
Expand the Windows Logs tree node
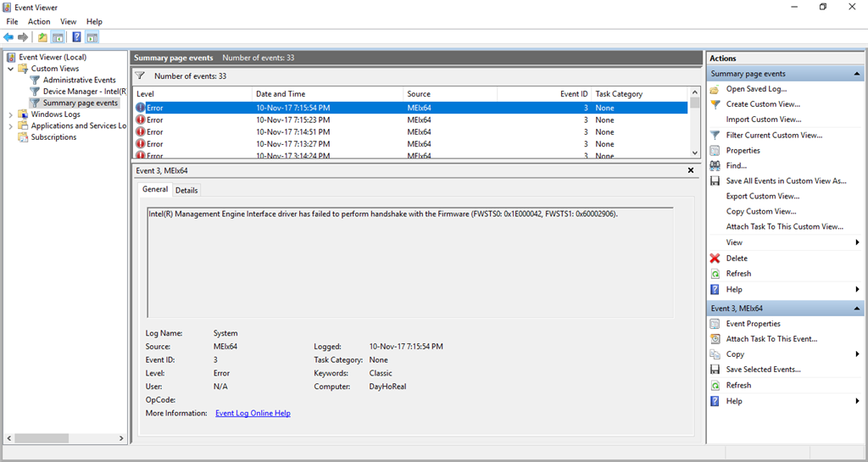[10, 114]
